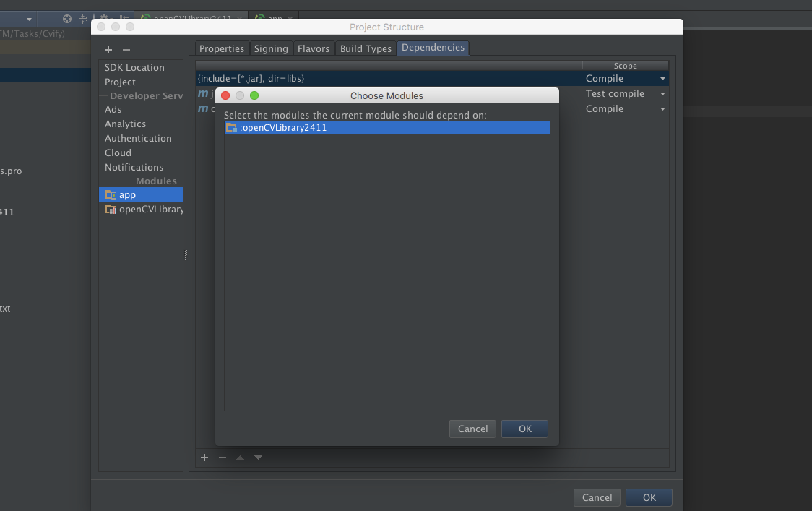Switch to the Signing tab

(271, 48)
